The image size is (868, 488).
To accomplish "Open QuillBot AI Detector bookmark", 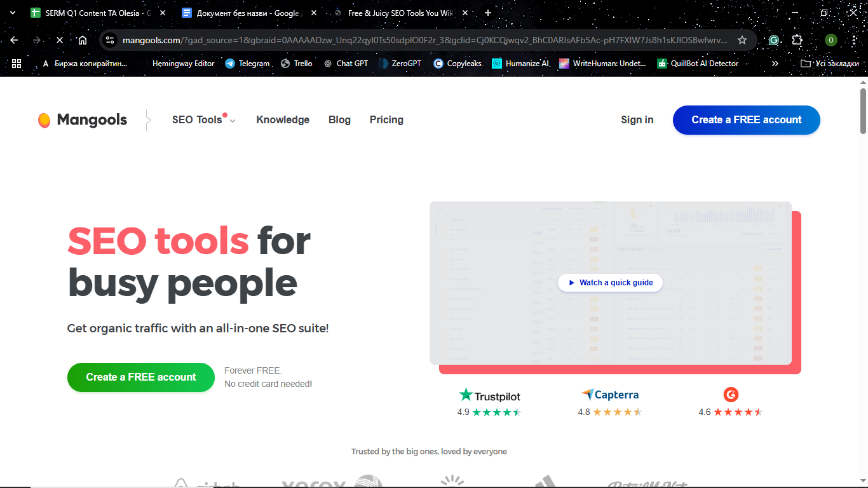I will (698, 64).
